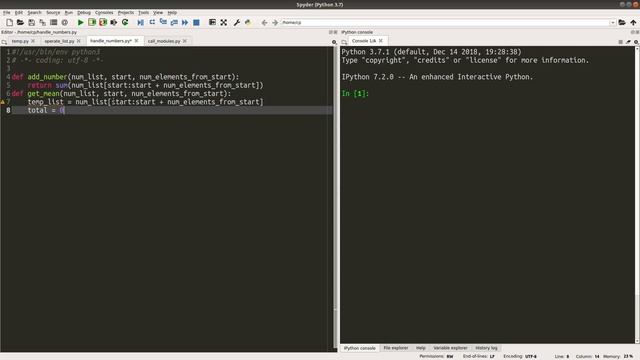Stop debugging with the blue square
Image resolution: width=640 pixels, height=360 pixels.
coord(196,22)
